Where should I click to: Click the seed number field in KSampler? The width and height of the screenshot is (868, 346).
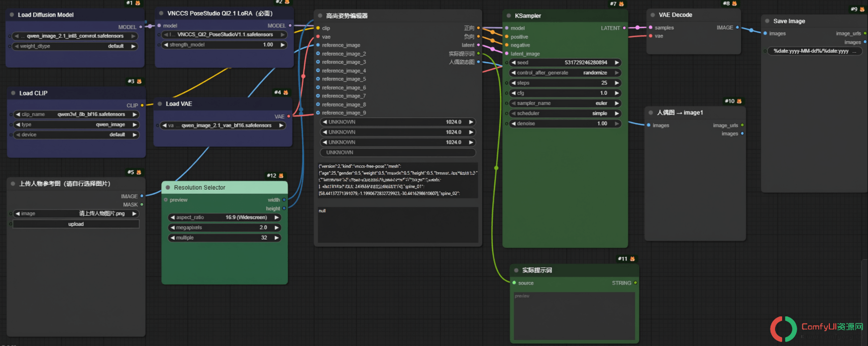[565, 63]
